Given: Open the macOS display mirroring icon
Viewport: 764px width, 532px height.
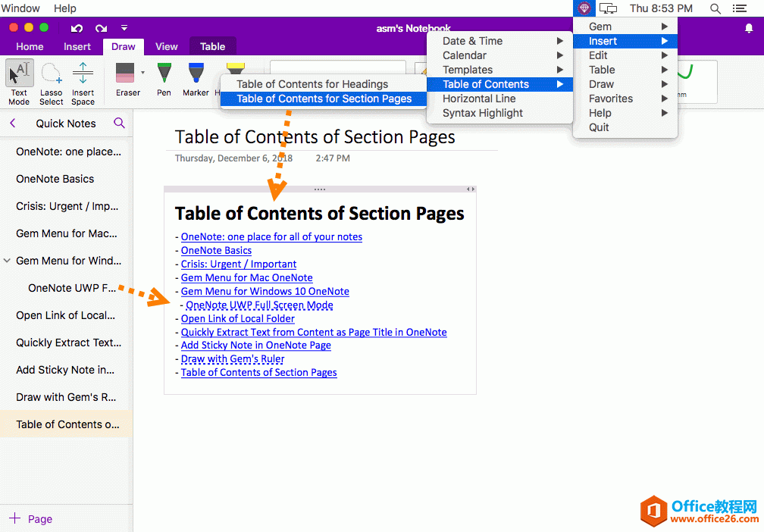Looking at the screenshot, I should tap(608, 8).
